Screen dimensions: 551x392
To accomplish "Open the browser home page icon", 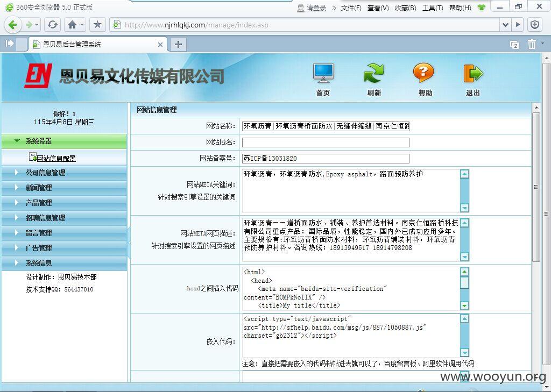I will pos(73,25).
